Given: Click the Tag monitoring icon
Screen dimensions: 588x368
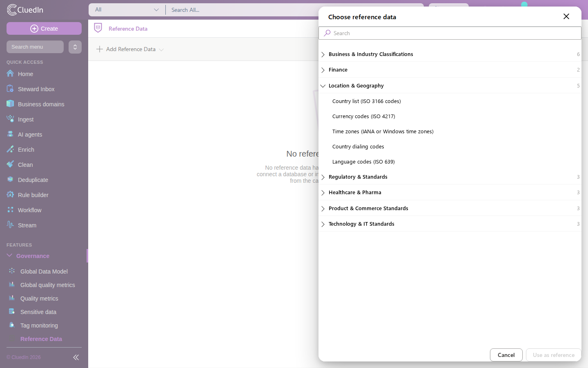Looking at the screenshot, I should click(12, 325).
